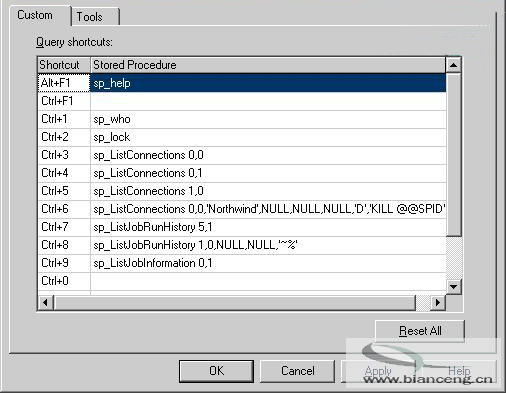
Task: Select the Ctrl+4 shortcut cell
Action: (x=64, y=173)
